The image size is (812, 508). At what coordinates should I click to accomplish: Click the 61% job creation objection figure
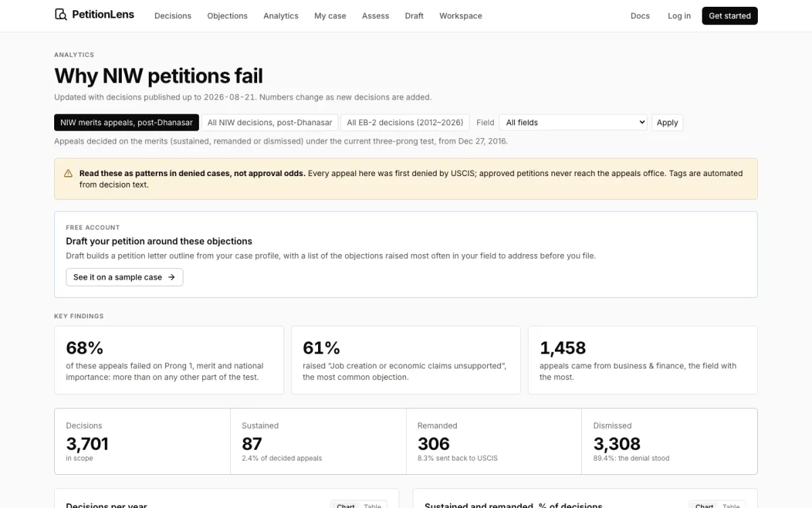(321, 347)
